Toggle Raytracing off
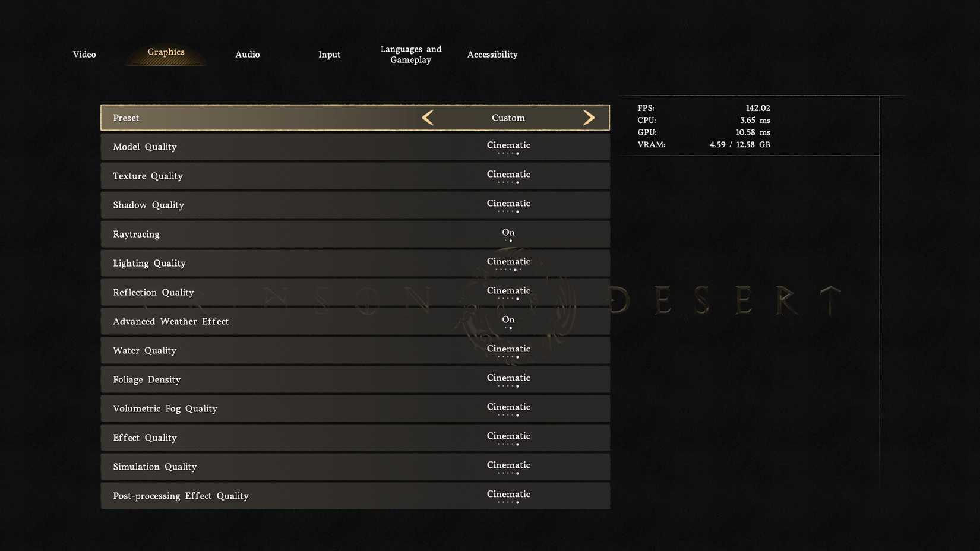This screenshot has width=980, height=551. coord(508,234)
